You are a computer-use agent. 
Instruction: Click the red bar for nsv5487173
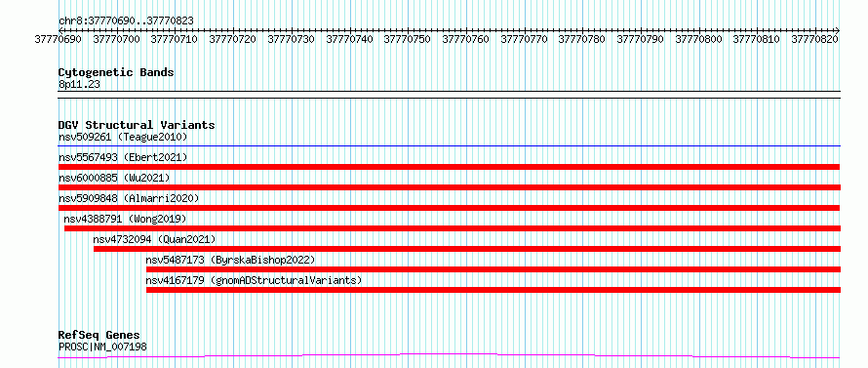(x=493, y=269)
